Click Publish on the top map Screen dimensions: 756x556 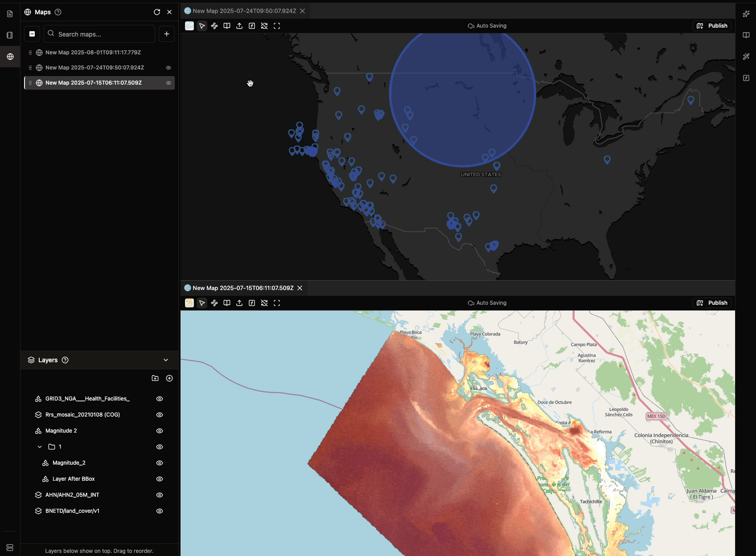712,25
